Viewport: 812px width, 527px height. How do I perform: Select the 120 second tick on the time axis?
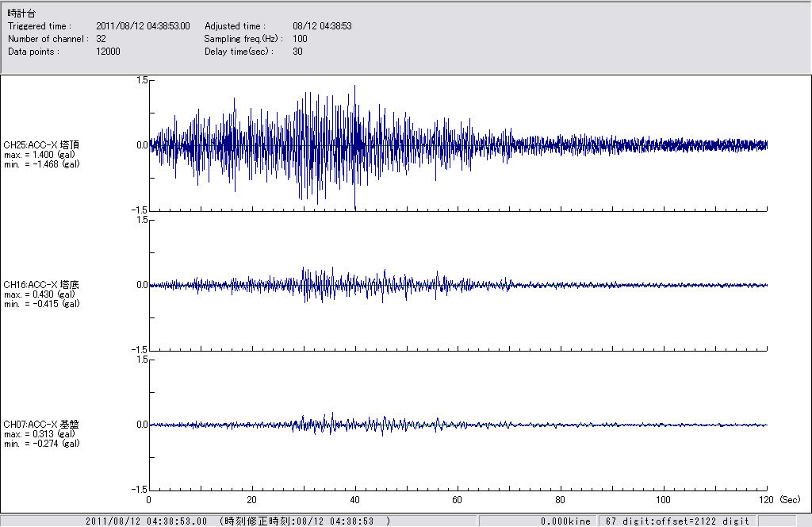pyautogui.click(x=766, y=501)
